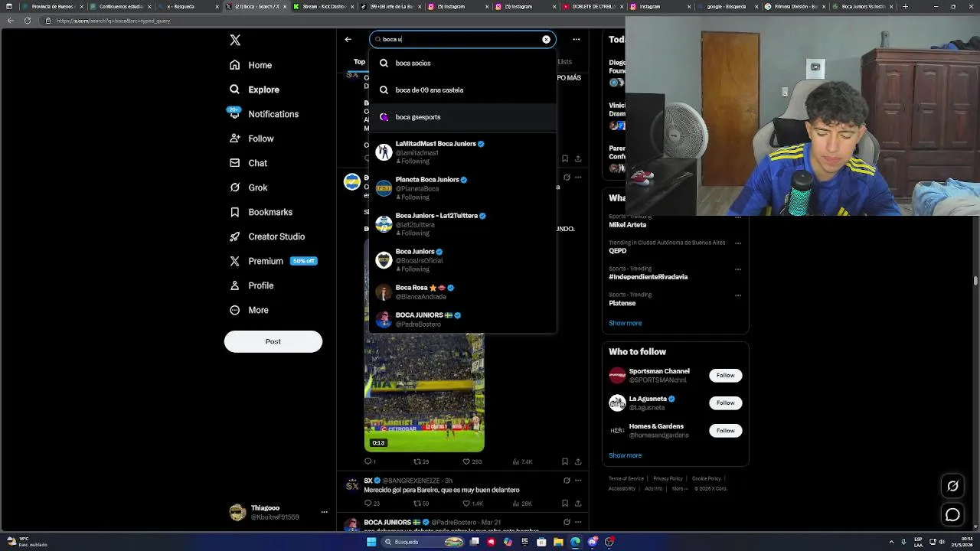Viewport: 980px width, 551px height.
Task: Select suggestion 'boca gsesports'
Action: [x=462, y=117]
